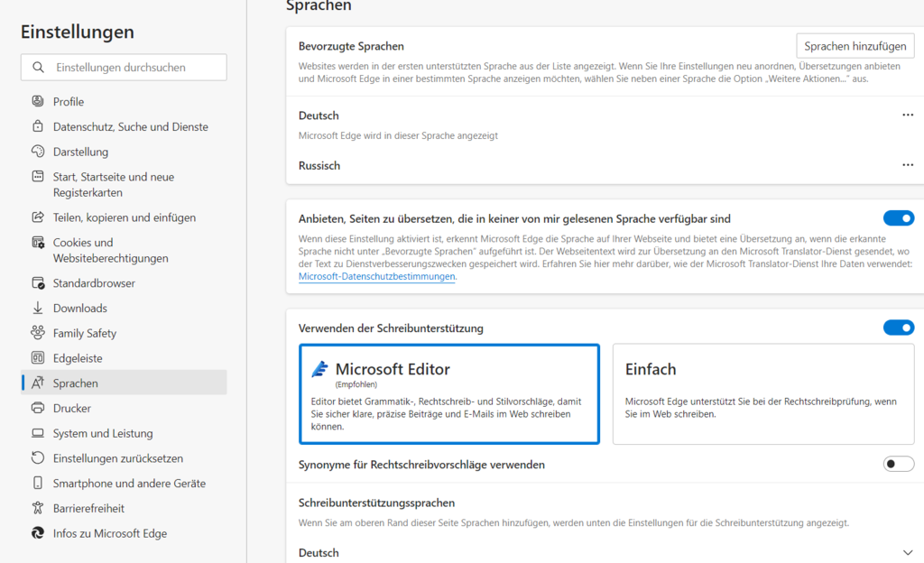Image resolution: width=924 pixels, height=563 pixels.
Task: Click the Sprachen hinzufügen button
Action: 855,46
